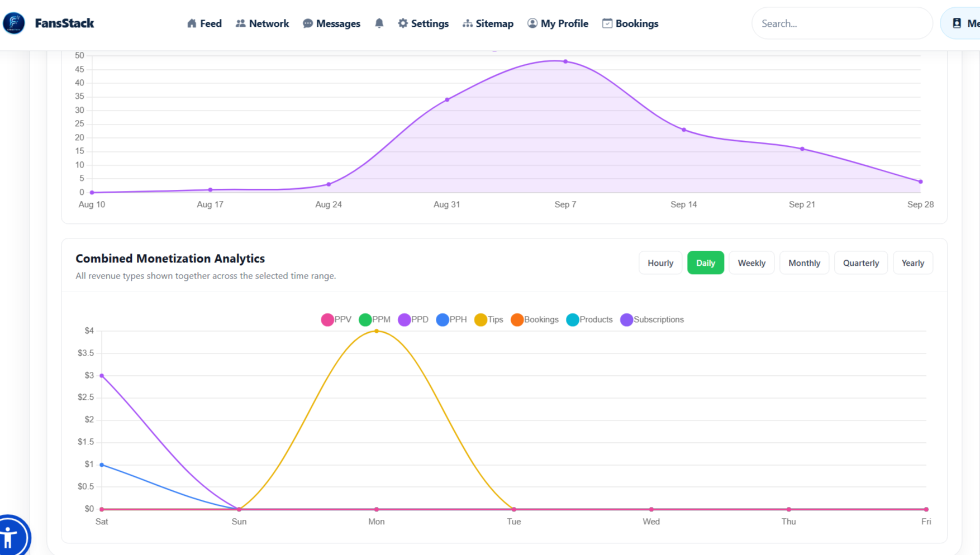Toggle Products series in chart legend
This screenshot has width=980, height=555.
[x=589, y=320]
